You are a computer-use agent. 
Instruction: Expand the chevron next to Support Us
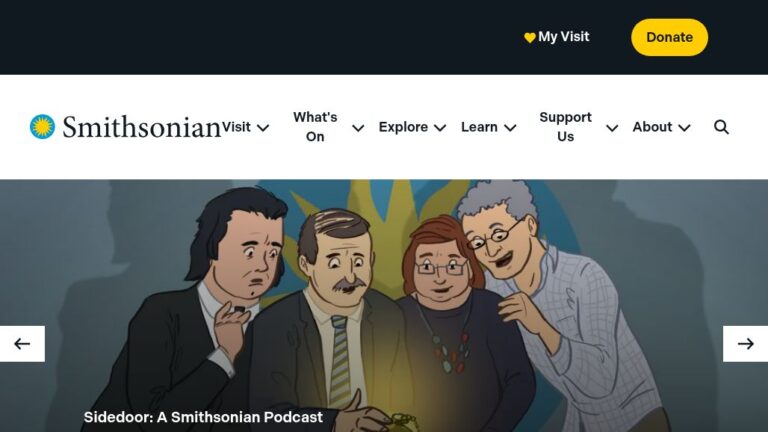point(612,128)
